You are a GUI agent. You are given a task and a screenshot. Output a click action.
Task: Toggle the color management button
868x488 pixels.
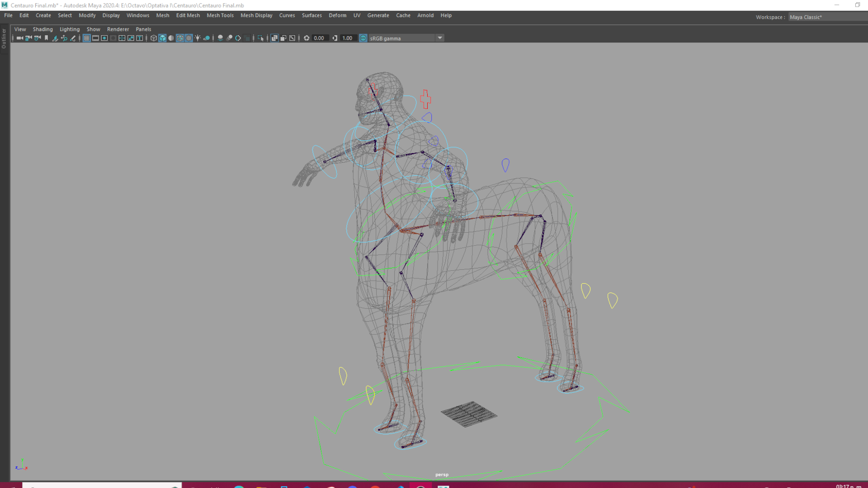pos(363,38)
